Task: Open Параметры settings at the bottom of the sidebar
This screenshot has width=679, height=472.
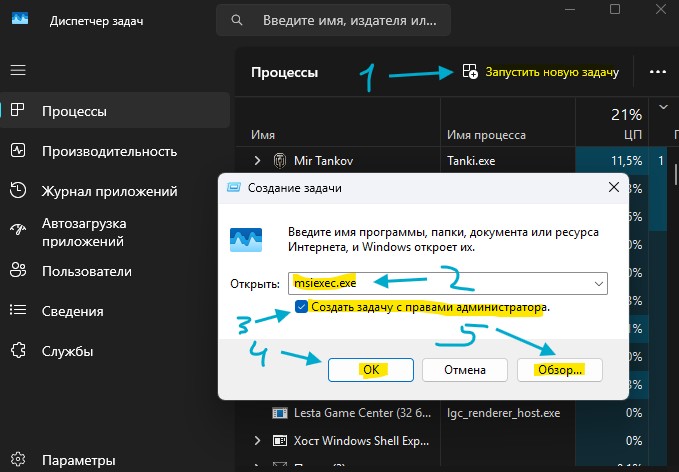Action: coord(78,460)
